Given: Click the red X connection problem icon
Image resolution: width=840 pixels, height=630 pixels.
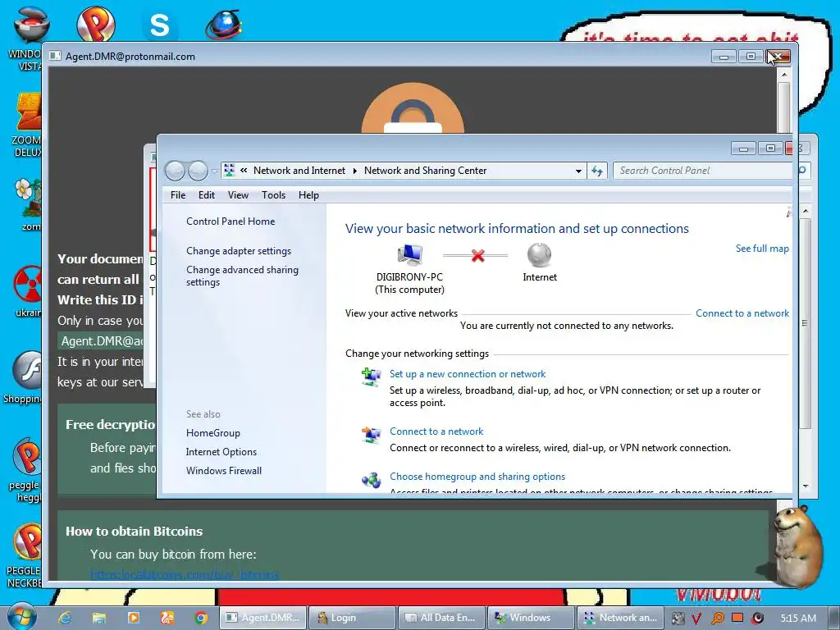Looking at the screenshot, I should coord(478,256).
